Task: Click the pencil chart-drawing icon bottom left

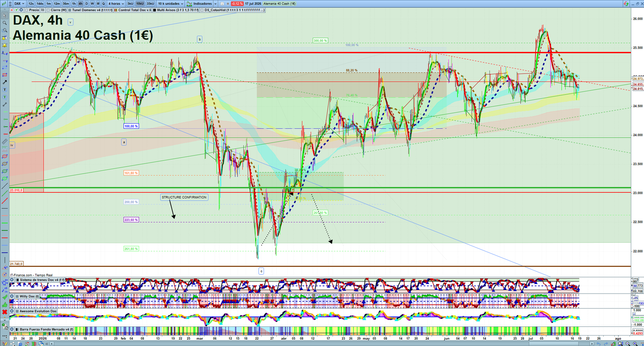Action: point(4,344)
